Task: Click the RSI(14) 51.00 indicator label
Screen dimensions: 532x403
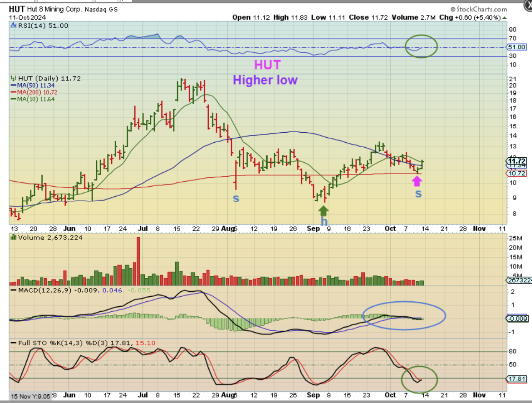Action: pyautogui.click(x=43, y=26)
